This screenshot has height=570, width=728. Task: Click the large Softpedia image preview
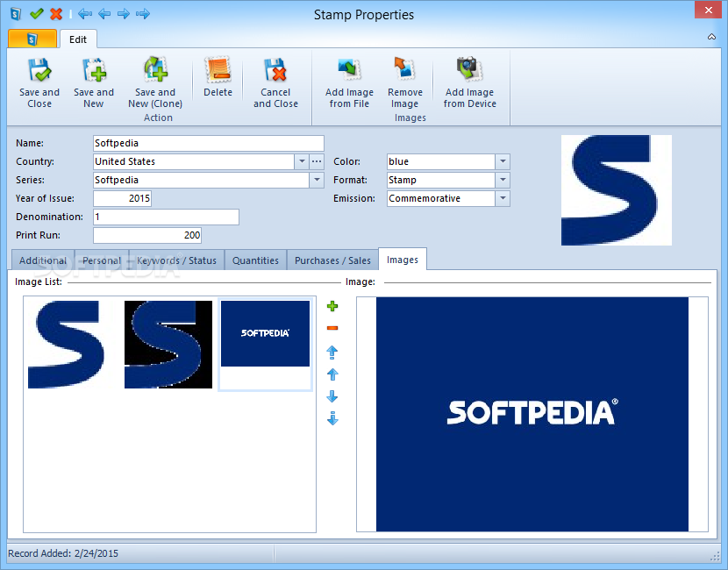(x=532, y=414)
